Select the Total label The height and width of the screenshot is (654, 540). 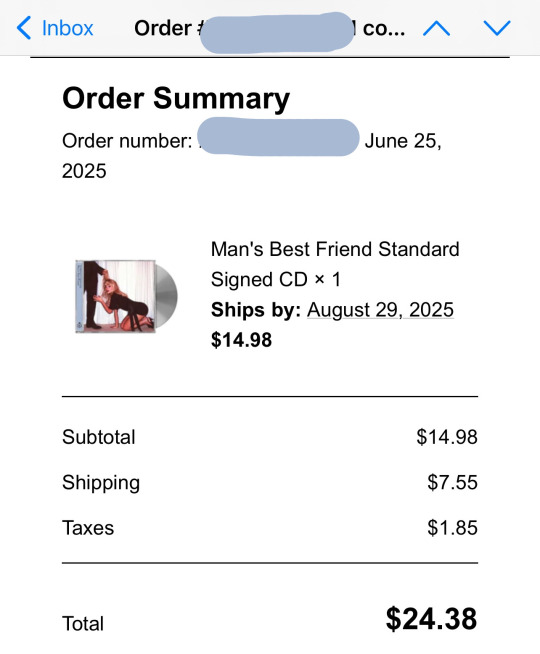[x=83, y=624]
